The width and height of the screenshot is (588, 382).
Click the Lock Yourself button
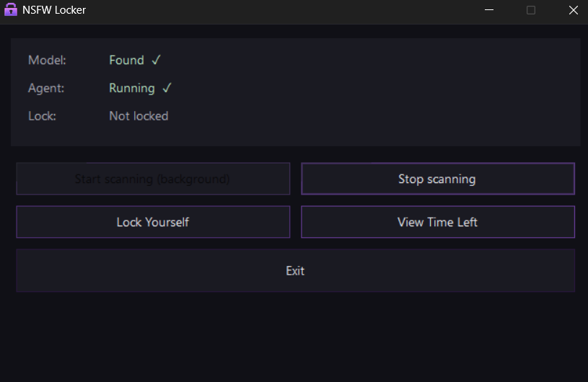point(153,222)
